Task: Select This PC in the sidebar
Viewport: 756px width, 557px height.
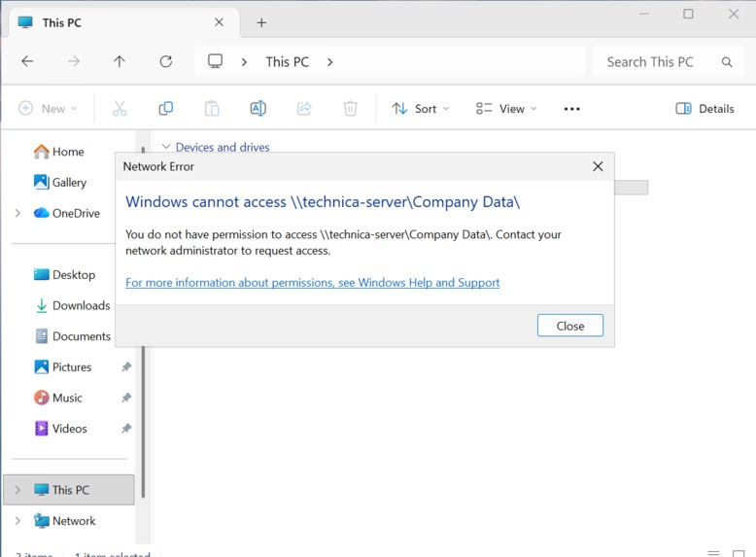Action: coord(68,490)
